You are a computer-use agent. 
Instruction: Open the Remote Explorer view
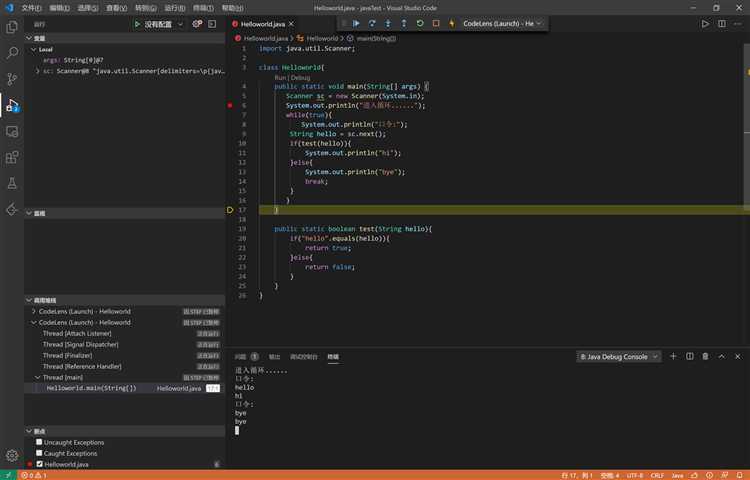12,131
